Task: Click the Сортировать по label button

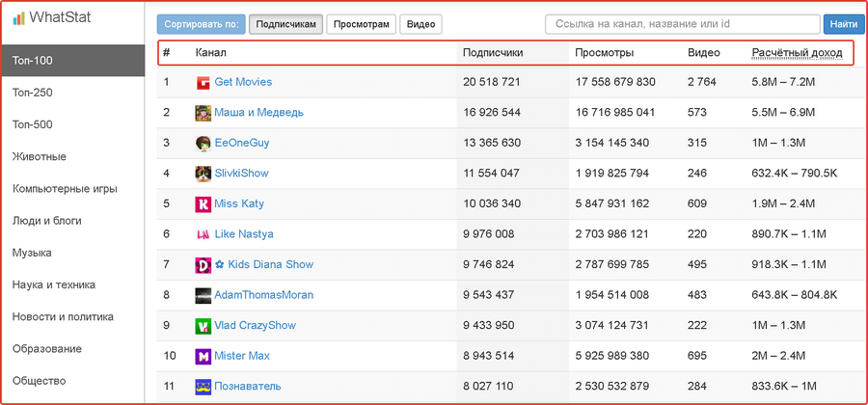Action: (x=201, y=24)
